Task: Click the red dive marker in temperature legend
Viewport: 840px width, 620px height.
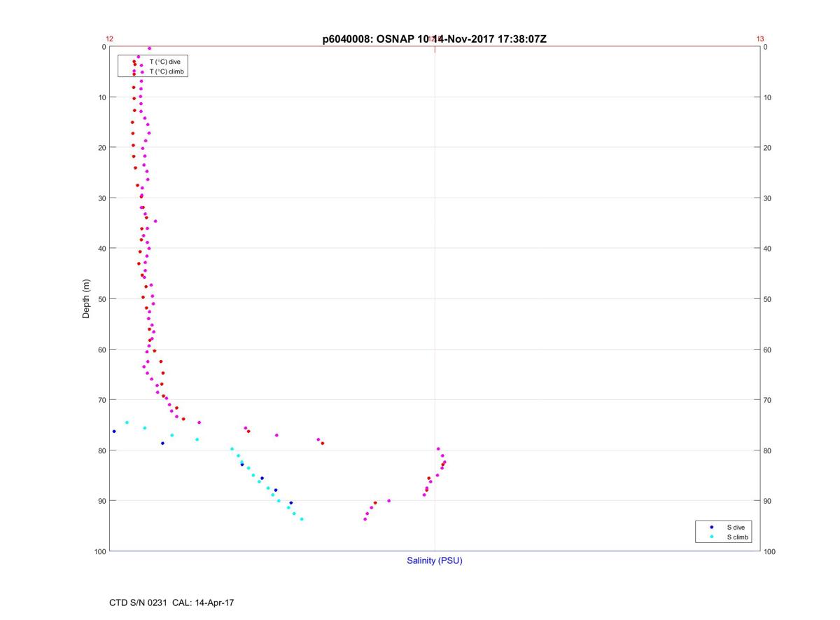Action: click(134, 62)
